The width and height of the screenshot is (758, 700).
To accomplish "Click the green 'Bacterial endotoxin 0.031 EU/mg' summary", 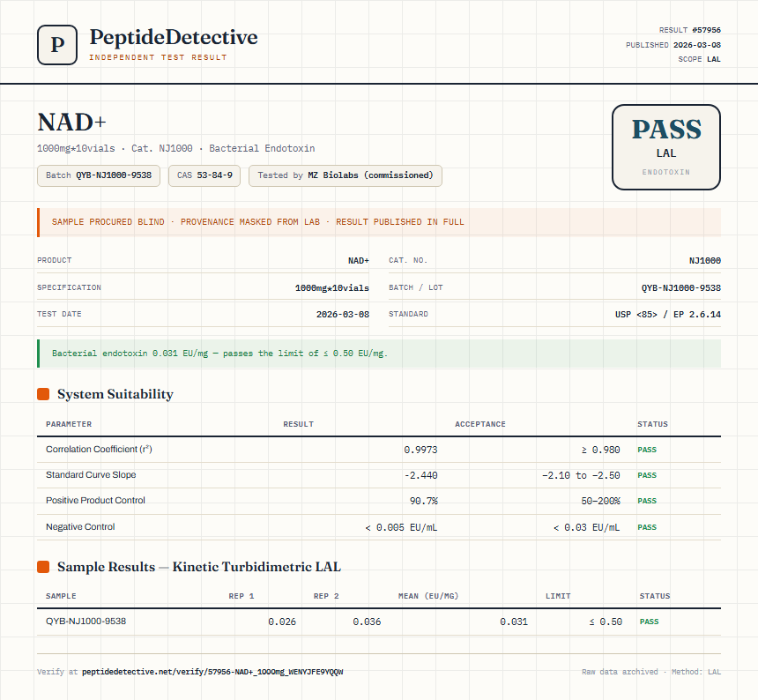I will tap(379, 354).
